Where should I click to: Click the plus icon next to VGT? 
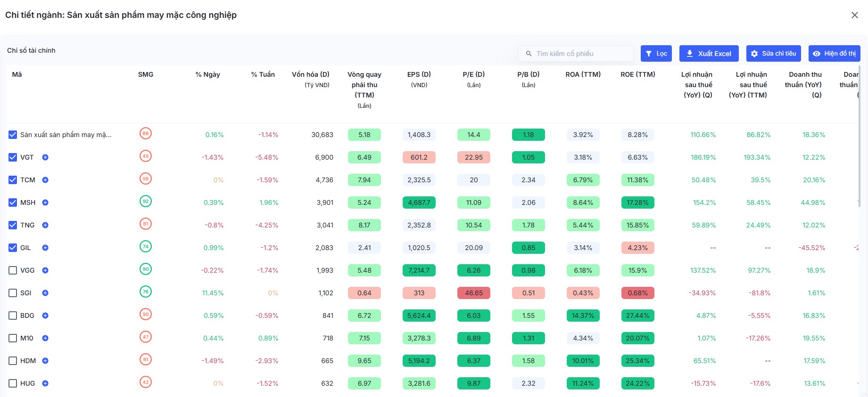coord(45,157)
